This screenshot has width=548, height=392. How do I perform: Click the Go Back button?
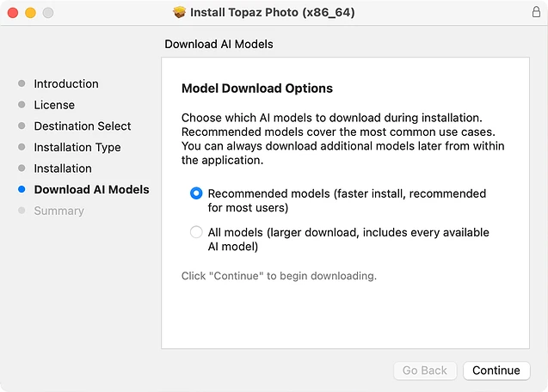(425, 371)
